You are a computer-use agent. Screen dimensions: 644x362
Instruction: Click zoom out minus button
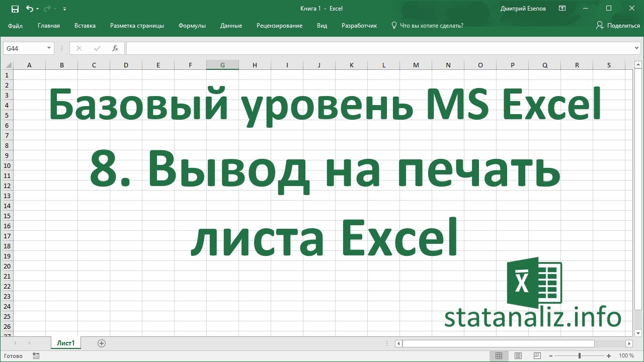coord(551,355)
